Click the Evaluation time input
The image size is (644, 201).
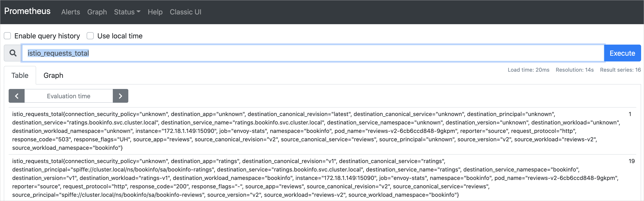click(68, 96)
